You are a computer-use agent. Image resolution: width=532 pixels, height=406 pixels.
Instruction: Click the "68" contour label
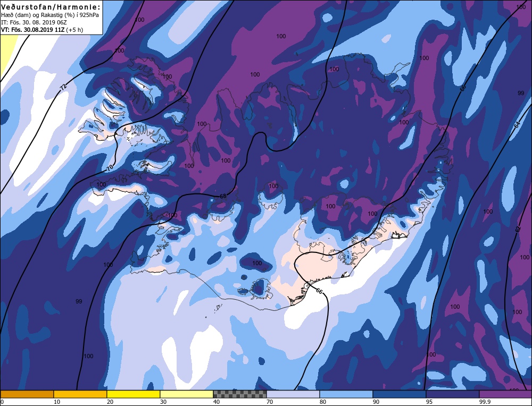point(223,196)
